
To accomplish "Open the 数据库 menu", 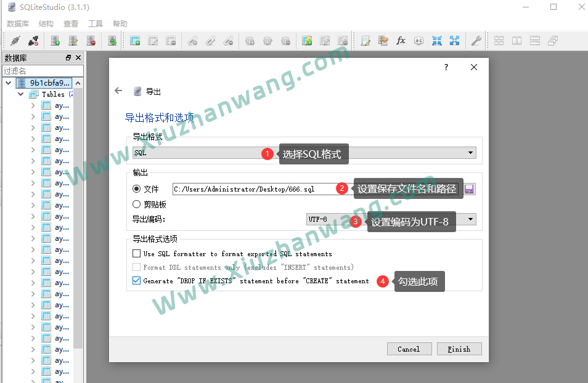I will pos(18,23).
